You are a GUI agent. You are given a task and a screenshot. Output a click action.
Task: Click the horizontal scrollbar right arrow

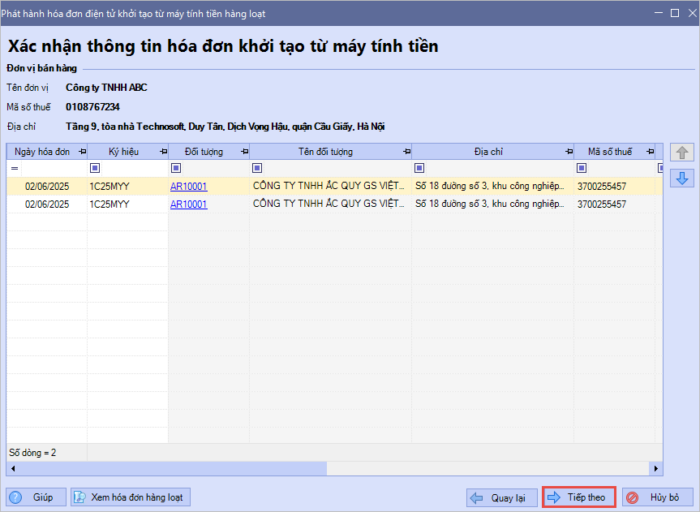[656, 468]
